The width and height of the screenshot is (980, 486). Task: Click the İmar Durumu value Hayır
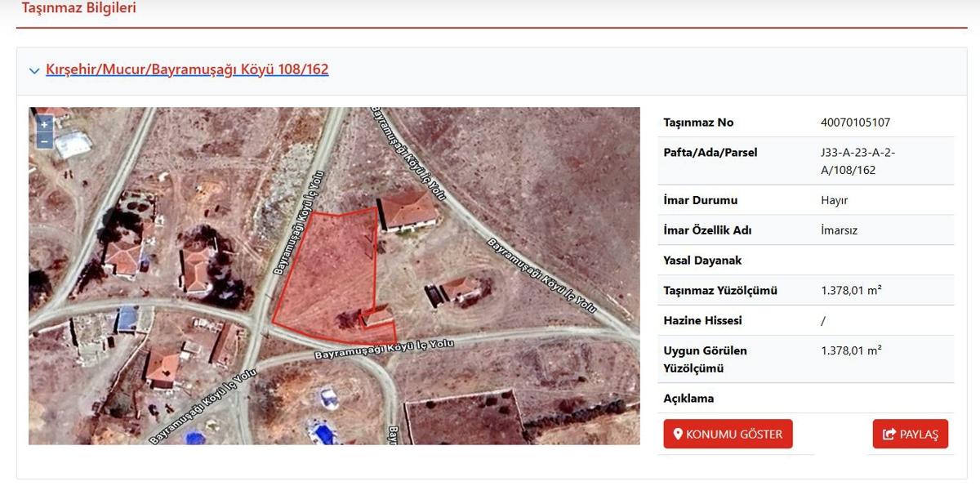click(x=834, y=200)
